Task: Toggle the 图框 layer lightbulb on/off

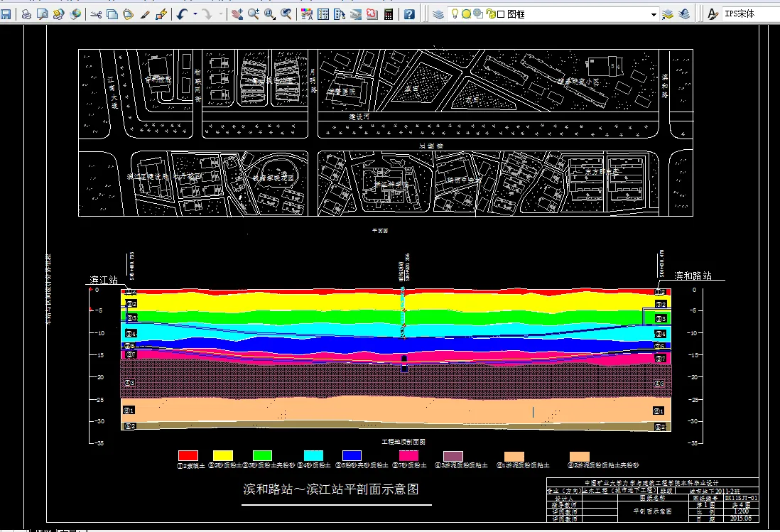Action: coord(454,14)
